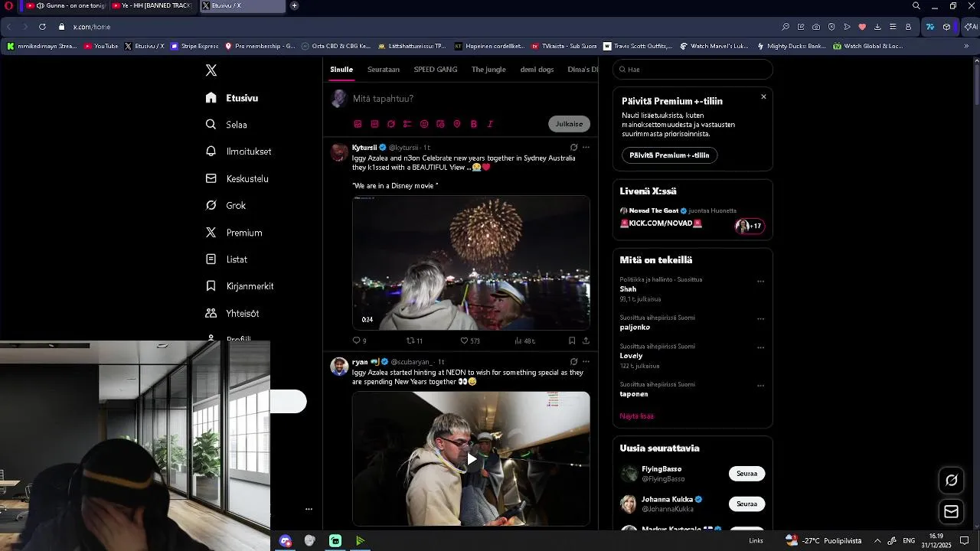980x551 pixels.
Task: Open the Shah trending topic
Action: (x=628, y=289)
